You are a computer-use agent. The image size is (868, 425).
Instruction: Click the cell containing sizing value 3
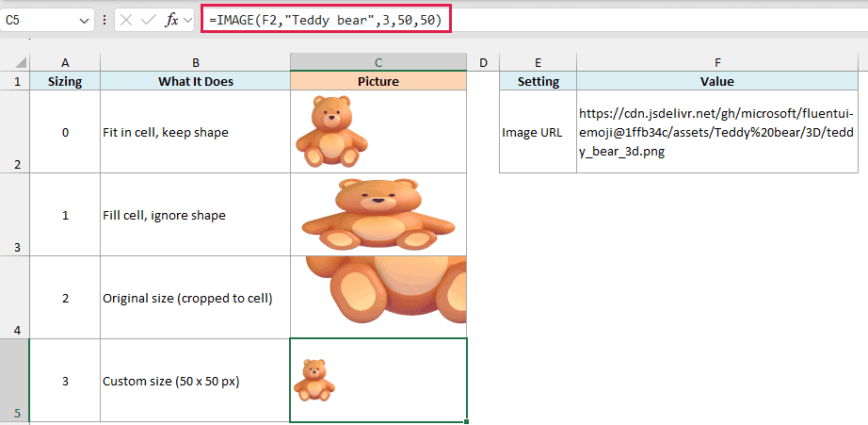pyautogui.click(x=65, y=381)
